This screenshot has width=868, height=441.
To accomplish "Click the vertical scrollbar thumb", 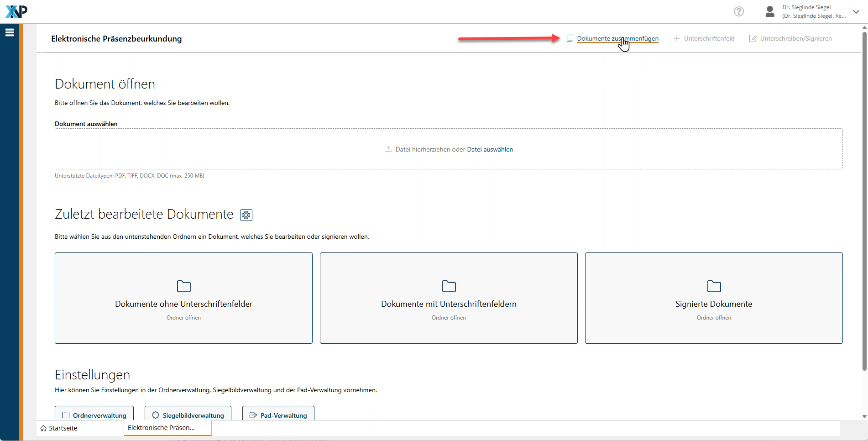I will 864,201.
